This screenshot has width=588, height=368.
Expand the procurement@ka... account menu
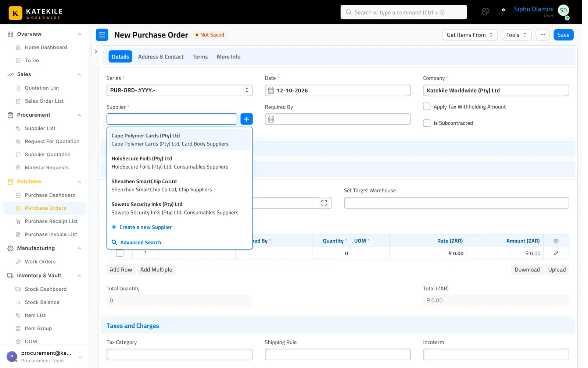pyautogui.click(x=44, y=357)
